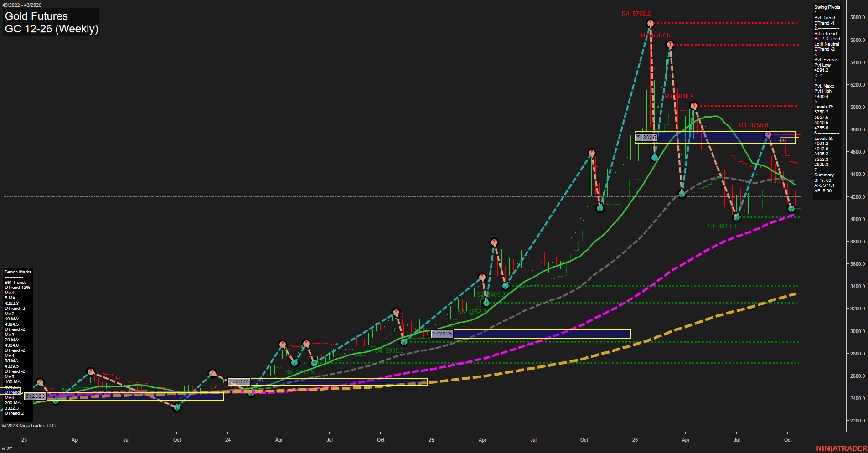Click the NINJATRADER logo in the corner
Viewport: 868px width, 453px height.
[x=841, y=448]
